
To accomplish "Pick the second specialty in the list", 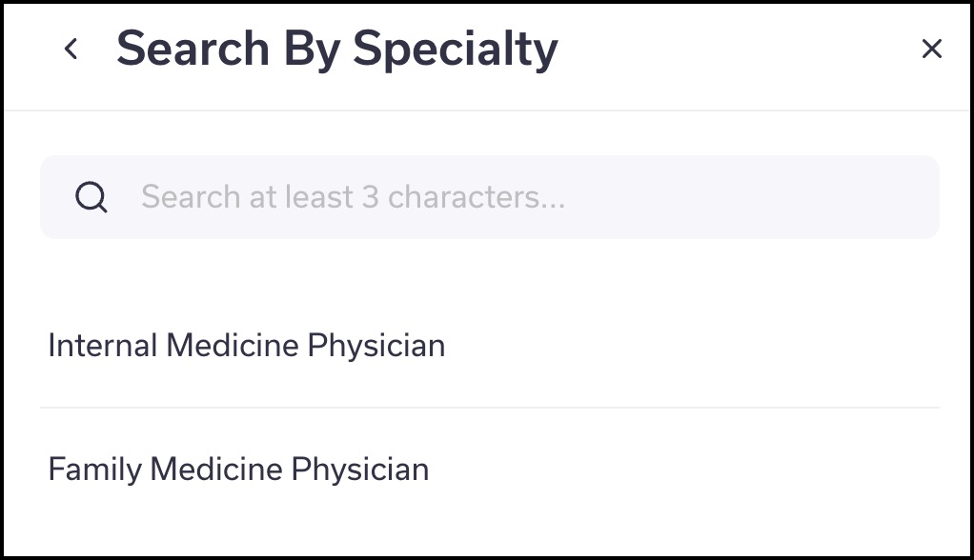I will (490, 470).
